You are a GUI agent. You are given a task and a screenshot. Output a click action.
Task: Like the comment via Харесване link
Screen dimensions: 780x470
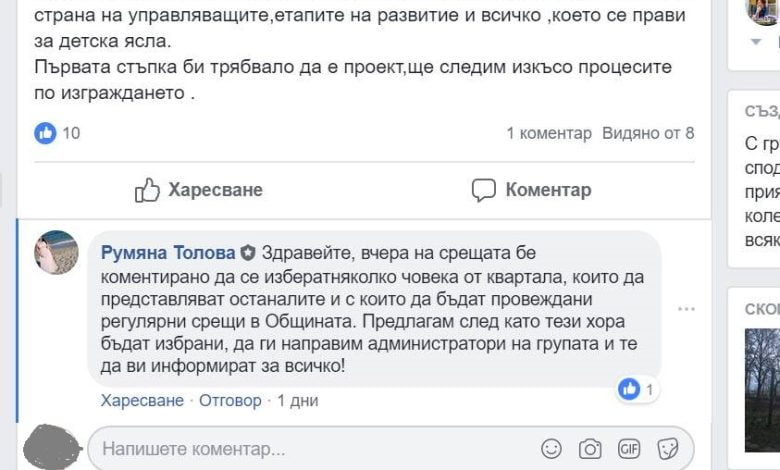[x=142, y=400]
